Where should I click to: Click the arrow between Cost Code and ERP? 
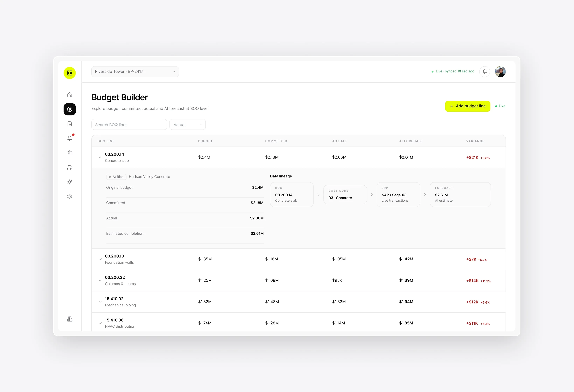(x=372, y=195)
